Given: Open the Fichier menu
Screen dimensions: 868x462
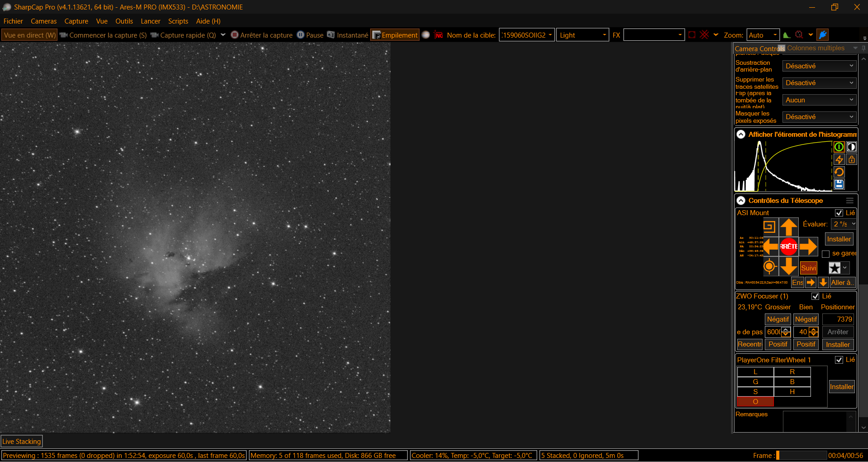Looking at the screenshot, I should pos(13,21).
